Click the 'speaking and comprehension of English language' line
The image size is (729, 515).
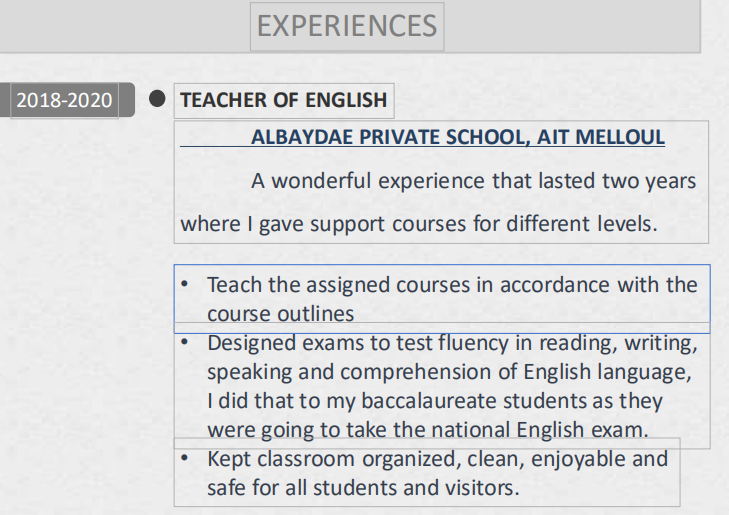(449, 372)
